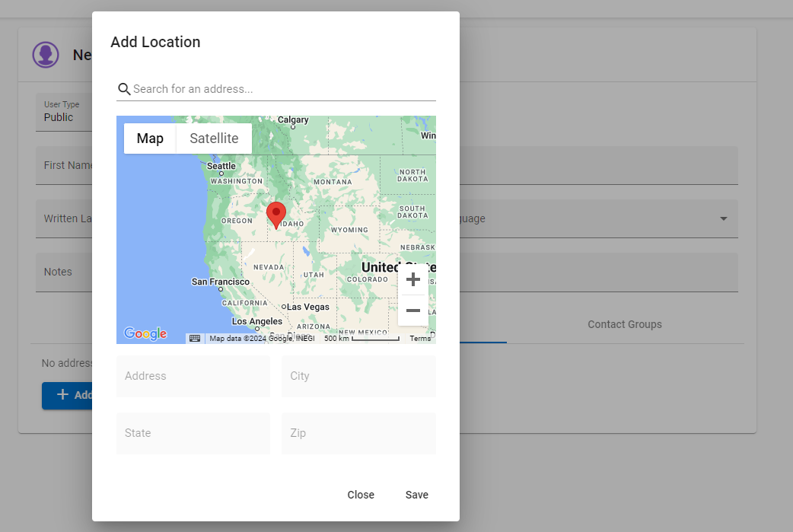This screenshot has height=532, width=793.
Task: Open the Contact Groups tab
Action: 625,325
